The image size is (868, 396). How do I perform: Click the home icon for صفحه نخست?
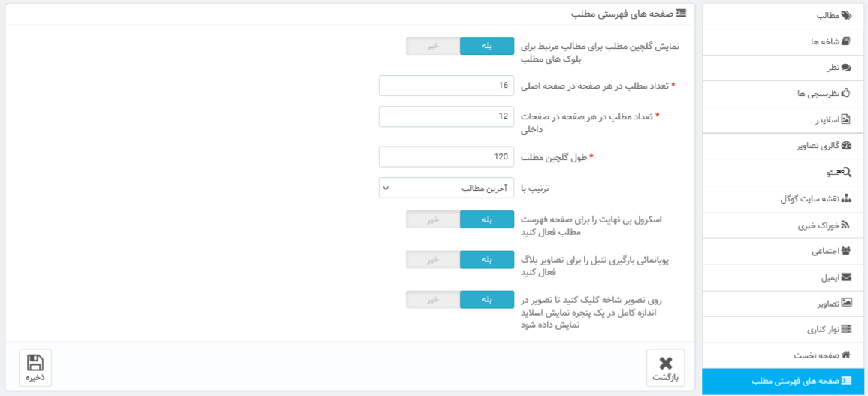tap(846, 355)
